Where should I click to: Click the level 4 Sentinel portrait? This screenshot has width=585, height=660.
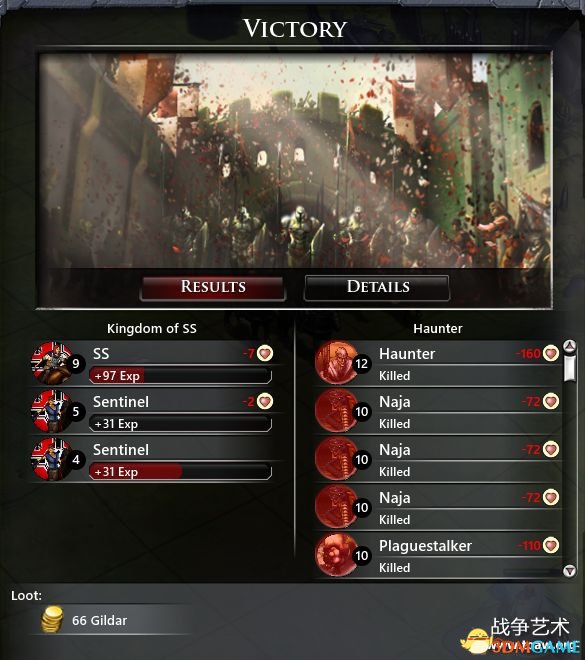[52, 459]
